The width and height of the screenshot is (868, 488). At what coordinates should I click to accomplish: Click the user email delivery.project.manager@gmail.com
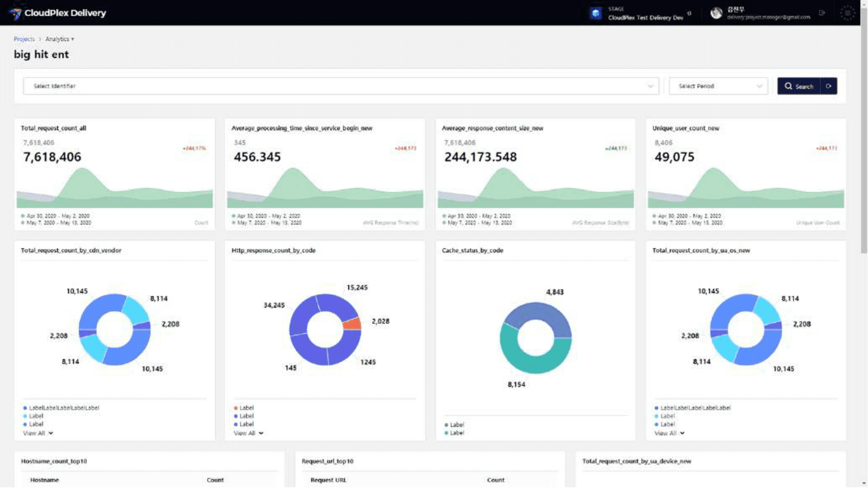768,17
